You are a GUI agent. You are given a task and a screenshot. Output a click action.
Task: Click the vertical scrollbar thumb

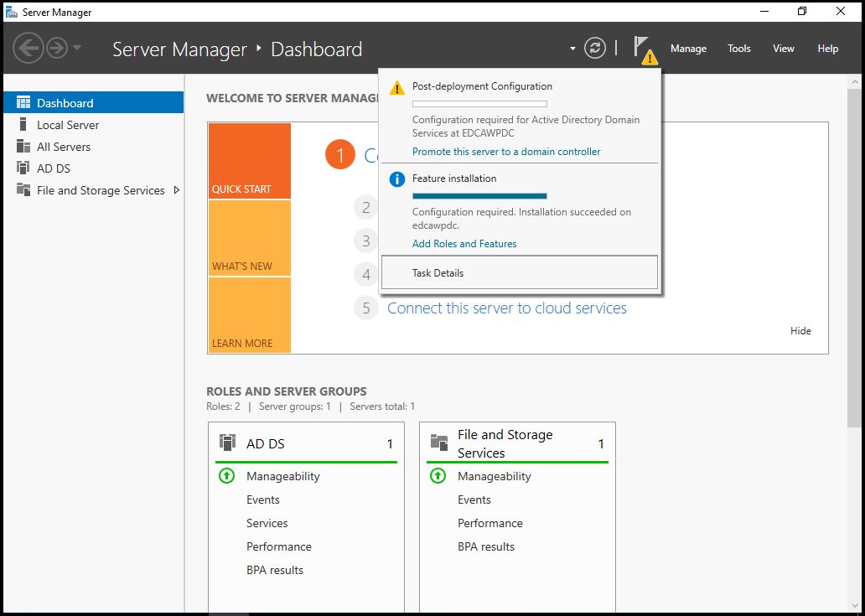(854, 258)
